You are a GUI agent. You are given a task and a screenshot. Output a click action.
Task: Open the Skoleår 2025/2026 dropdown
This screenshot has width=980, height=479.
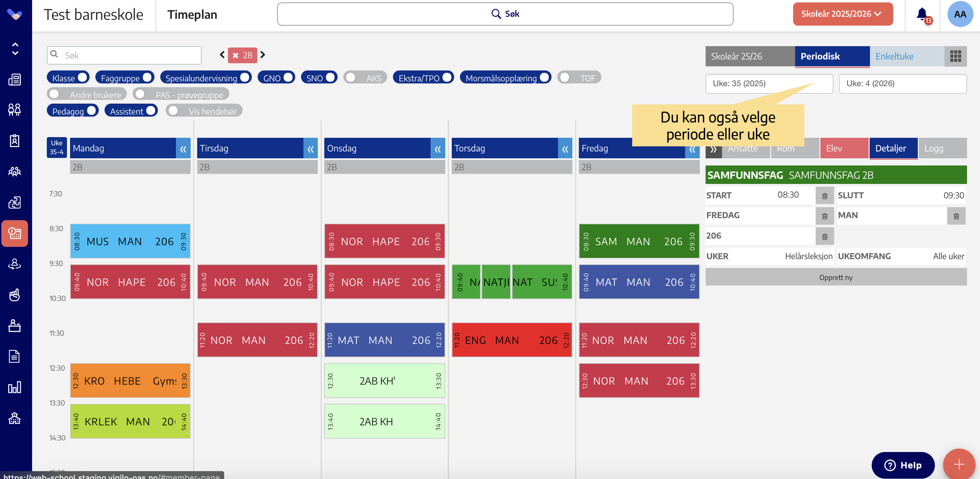[843, 14]
